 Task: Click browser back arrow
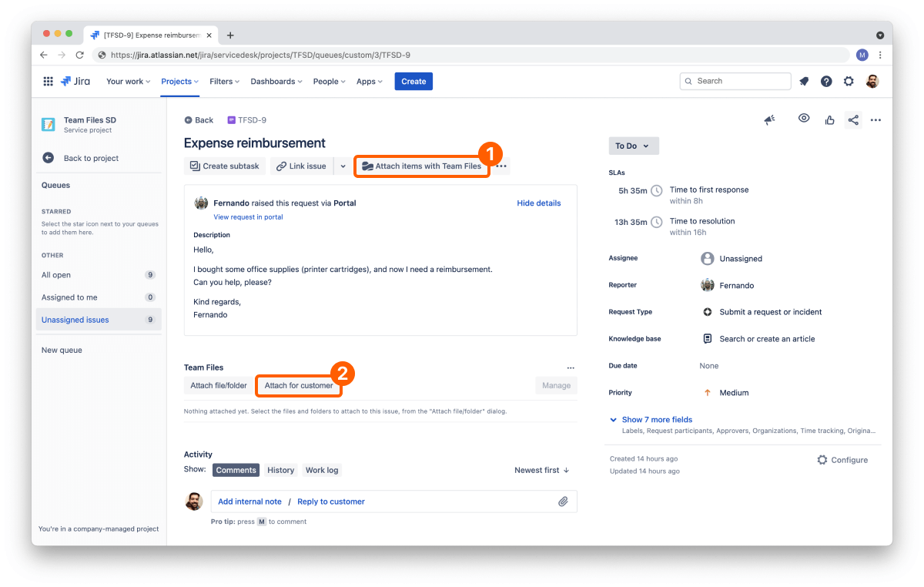44,55
